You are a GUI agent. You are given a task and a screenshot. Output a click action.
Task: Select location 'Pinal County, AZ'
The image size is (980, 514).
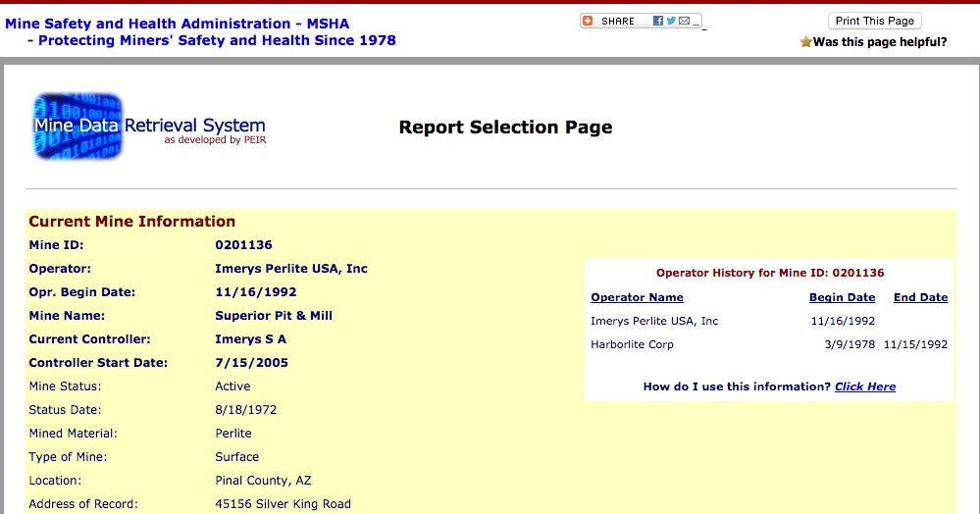click(x=263, y=481)
